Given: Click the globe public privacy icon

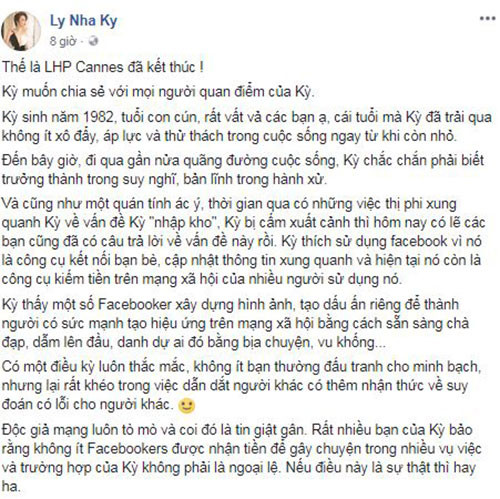Looking at the screenshot, I should 93,41.
